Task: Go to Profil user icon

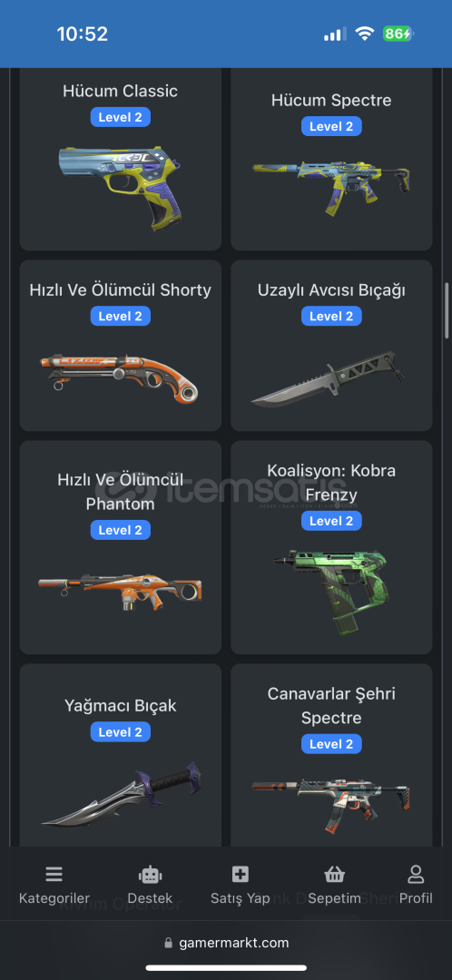Action: pyautogui.click(x=416, y=875)
